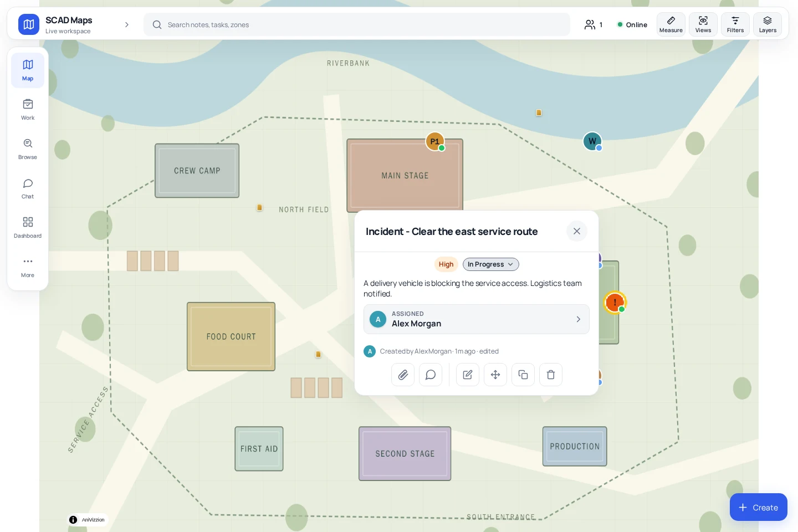
Task: Open the More menu in sidebar
Action: click(28, 267)
